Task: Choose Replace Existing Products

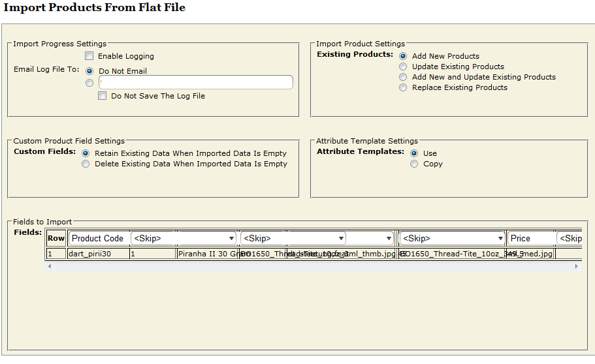Action: [403, 87]
